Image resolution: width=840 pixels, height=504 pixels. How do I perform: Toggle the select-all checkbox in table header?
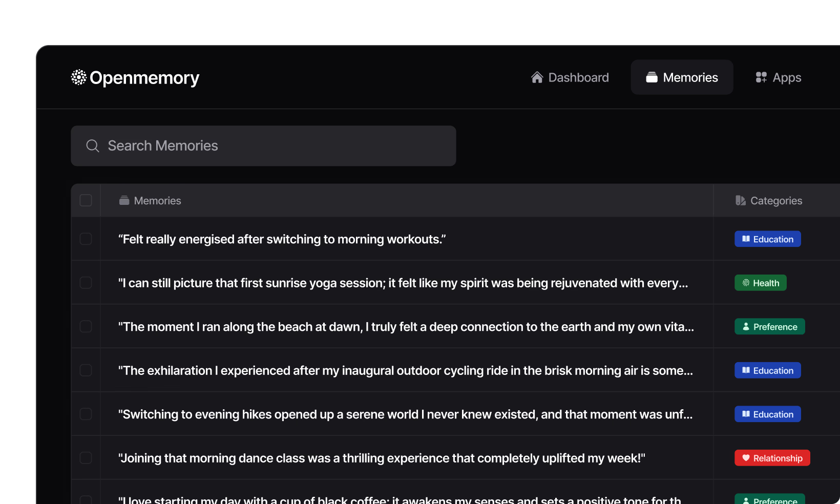86,200
